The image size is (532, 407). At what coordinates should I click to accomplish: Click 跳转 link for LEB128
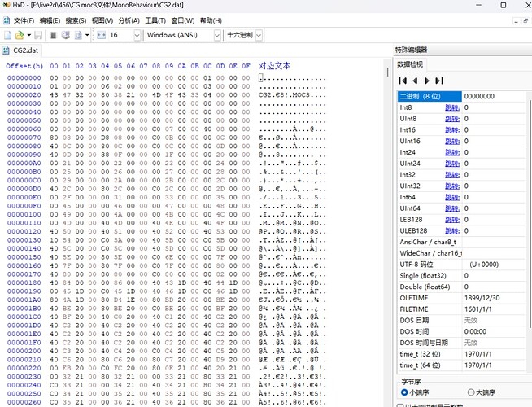pyautogui.click(x=452, y=220)
